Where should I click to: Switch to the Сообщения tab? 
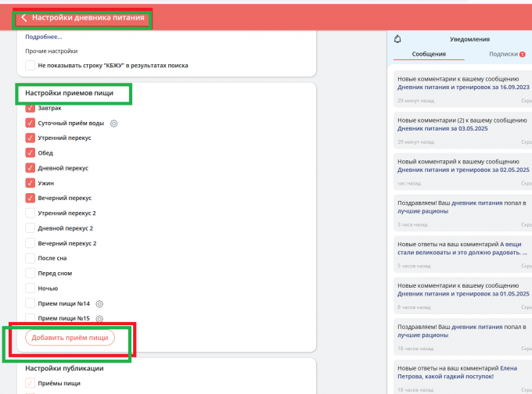[x=430, y=54]
